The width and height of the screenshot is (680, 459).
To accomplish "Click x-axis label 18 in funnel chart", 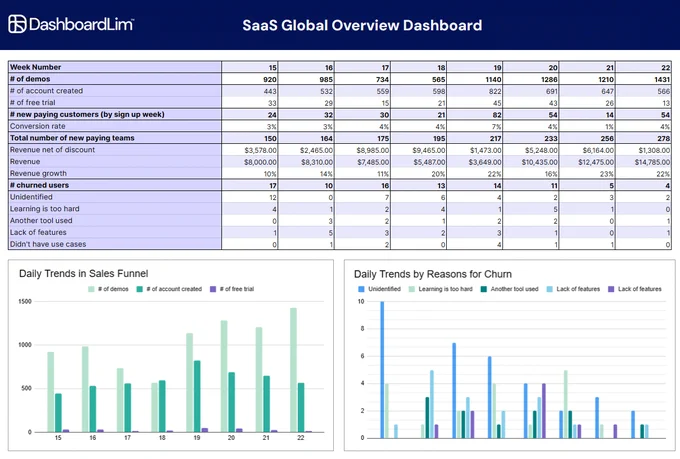I will 162,438.
